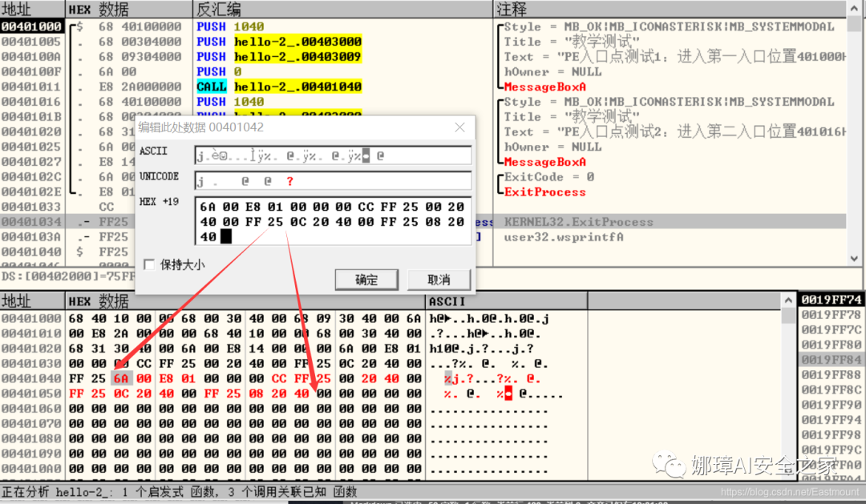The width and height of the screenshot is (866, 504).
Task: Click the ExitProcess comment in red
Action: click(544, 192)
